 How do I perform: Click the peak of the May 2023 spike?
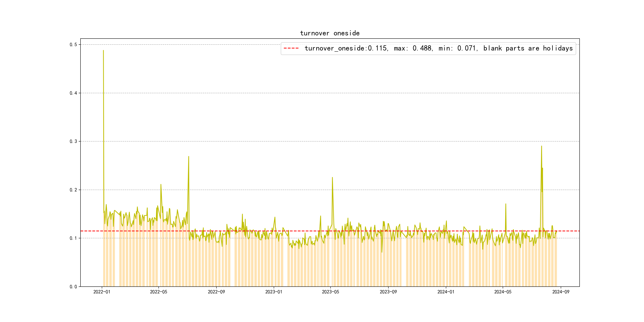tap(332, 177)
